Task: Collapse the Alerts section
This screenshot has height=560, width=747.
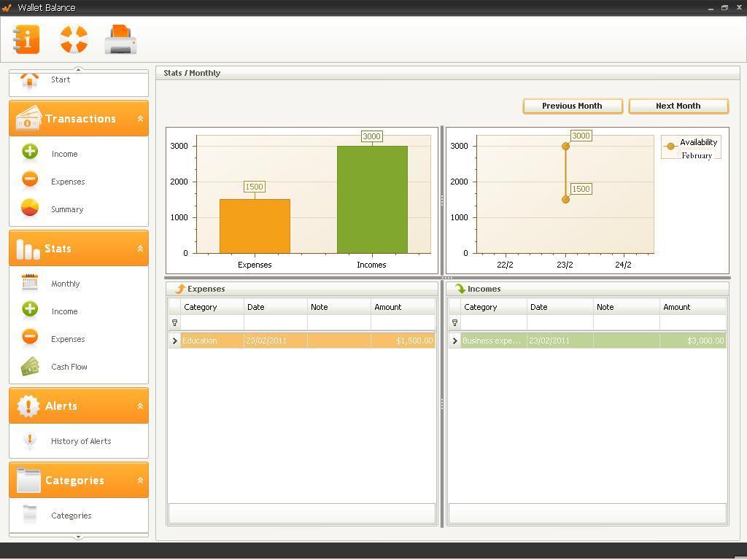Action: (140, 406)
